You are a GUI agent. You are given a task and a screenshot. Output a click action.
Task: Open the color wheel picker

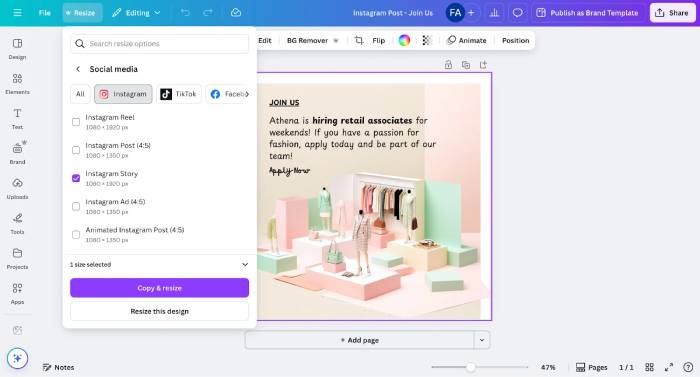coord(404,40)
